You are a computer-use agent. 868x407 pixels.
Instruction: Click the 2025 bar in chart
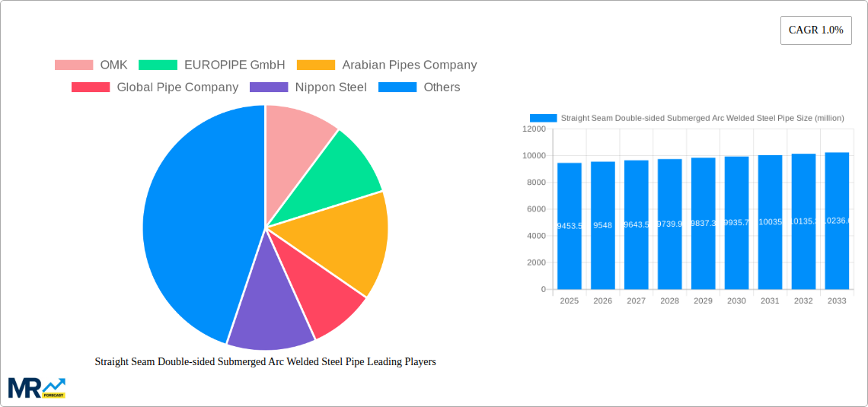(x=570, y=226)
